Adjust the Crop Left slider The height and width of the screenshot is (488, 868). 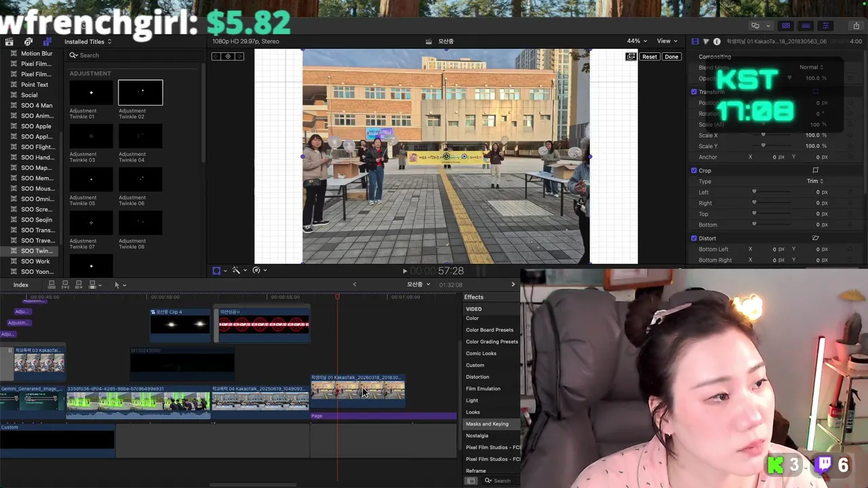754,192
